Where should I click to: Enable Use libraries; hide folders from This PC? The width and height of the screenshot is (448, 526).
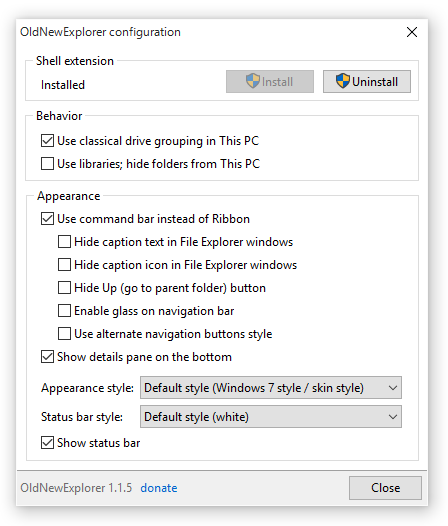[x=47, y=164]
